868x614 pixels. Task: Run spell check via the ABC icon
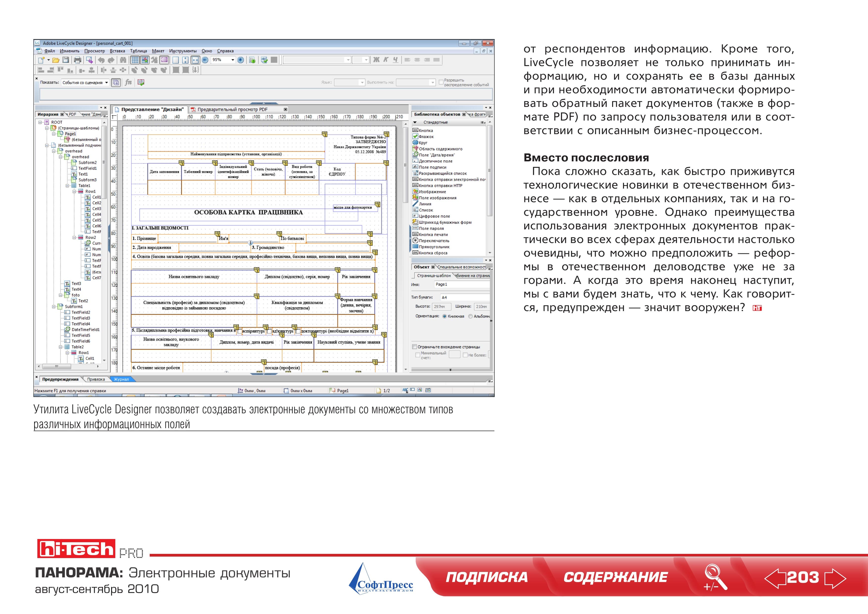[x=264, y=60]
